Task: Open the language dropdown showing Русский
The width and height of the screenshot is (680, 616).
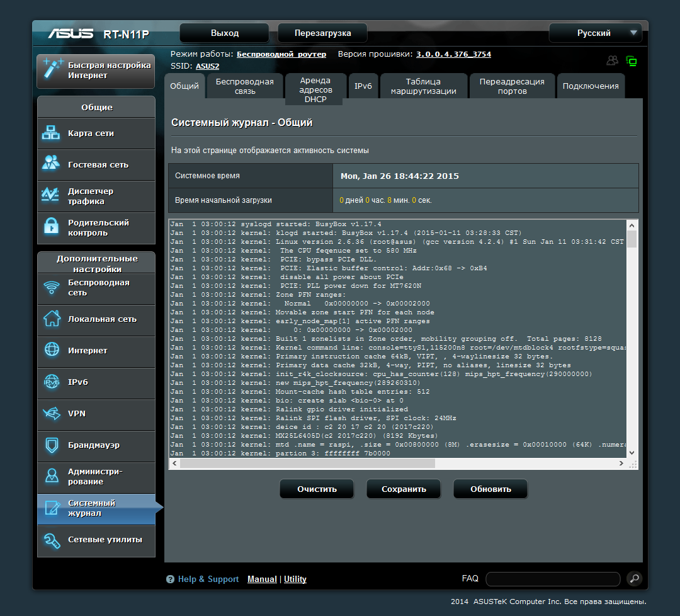Action: click(595, 33)
